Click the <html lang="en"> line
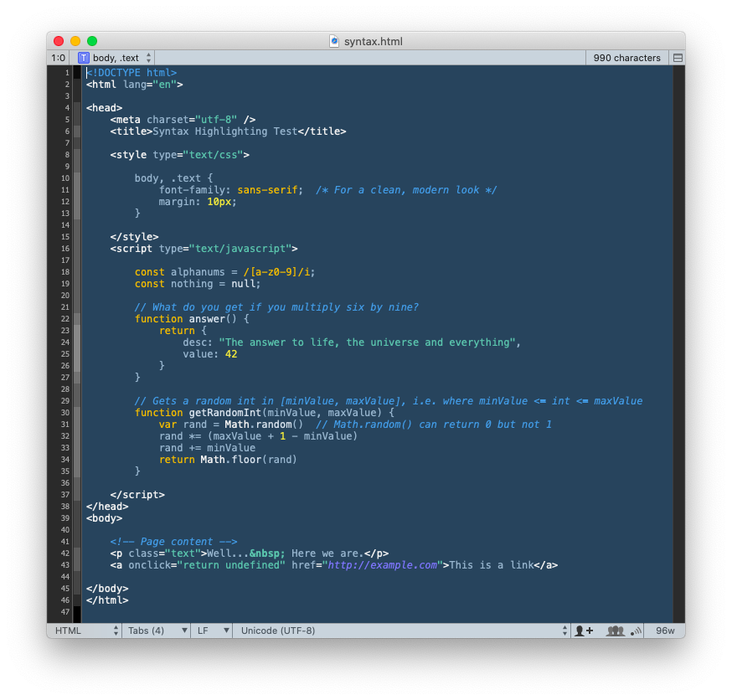732x700 pixels. pyautogui.click(x=135, y=85)
